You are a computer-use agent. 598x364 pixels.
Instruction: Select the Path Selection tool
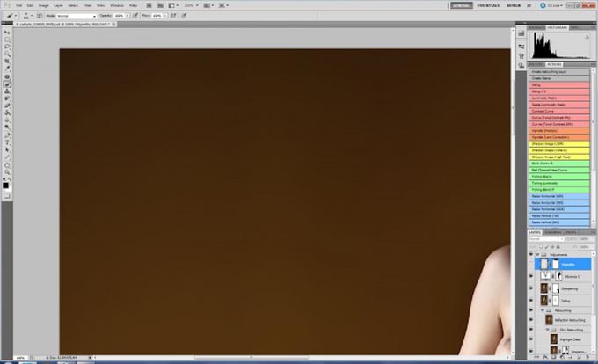click(x=7, y=150)
